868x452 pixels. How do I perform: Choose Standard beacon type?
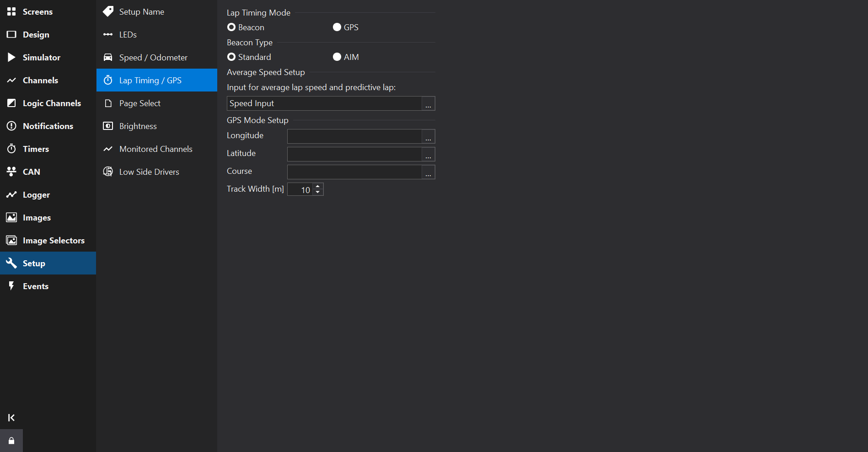[x=231, y=57]
